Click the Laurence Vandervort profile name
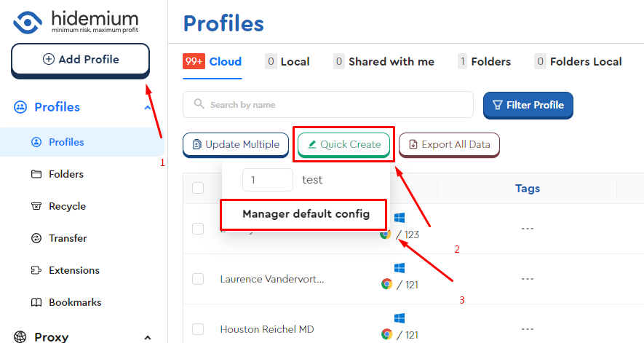This screenshot has height=343, width=644. coord(272,279)
